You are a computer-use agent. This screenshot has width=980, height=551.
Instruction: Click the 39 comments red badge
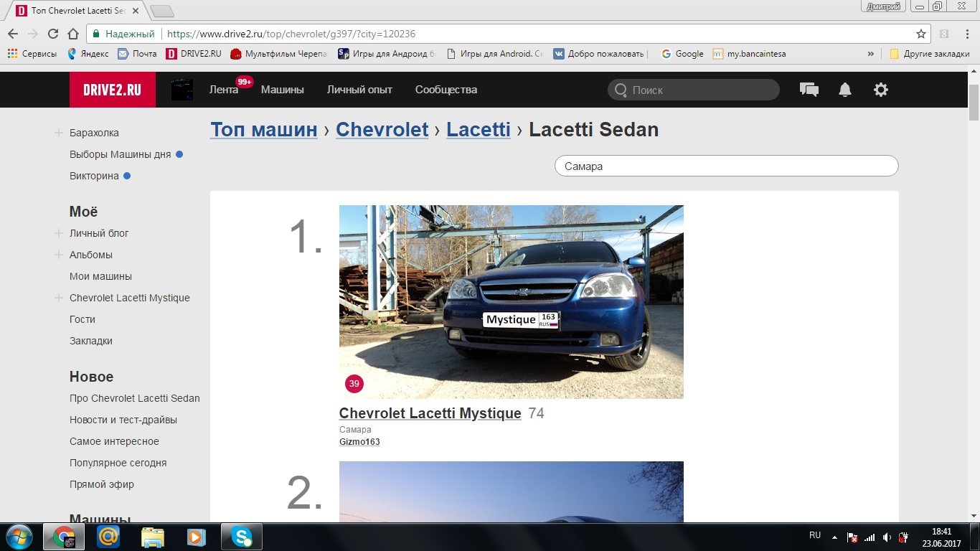tap(354, 384)
